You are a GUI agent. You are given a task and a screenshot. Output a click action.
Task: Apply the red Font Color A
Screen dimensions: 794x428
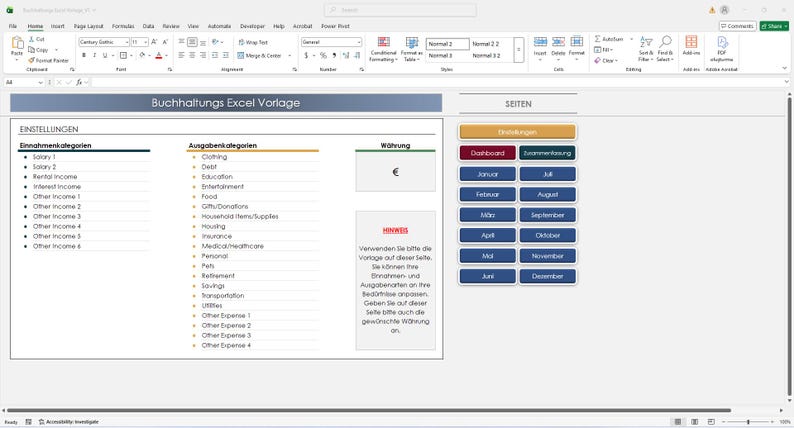(158, 55)
